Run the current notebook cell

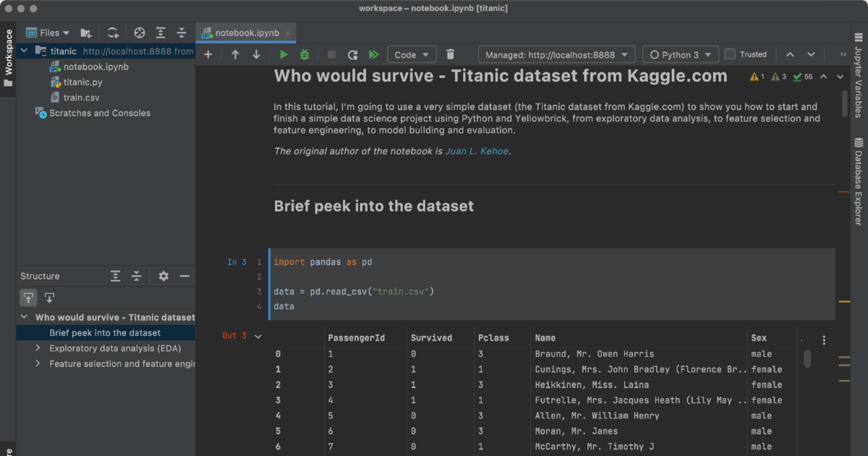(x=284, y=54)
